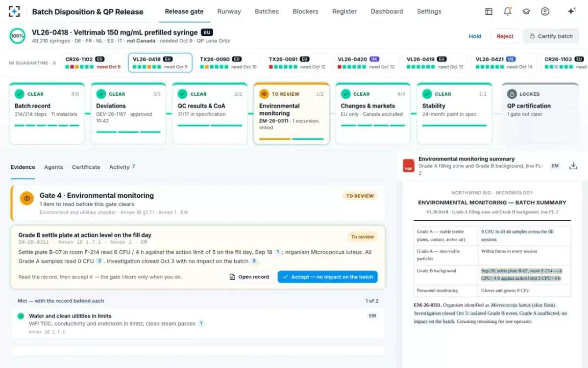Open the Stability gate card
This screenshot has height=368, width=588.
point(454,113)
